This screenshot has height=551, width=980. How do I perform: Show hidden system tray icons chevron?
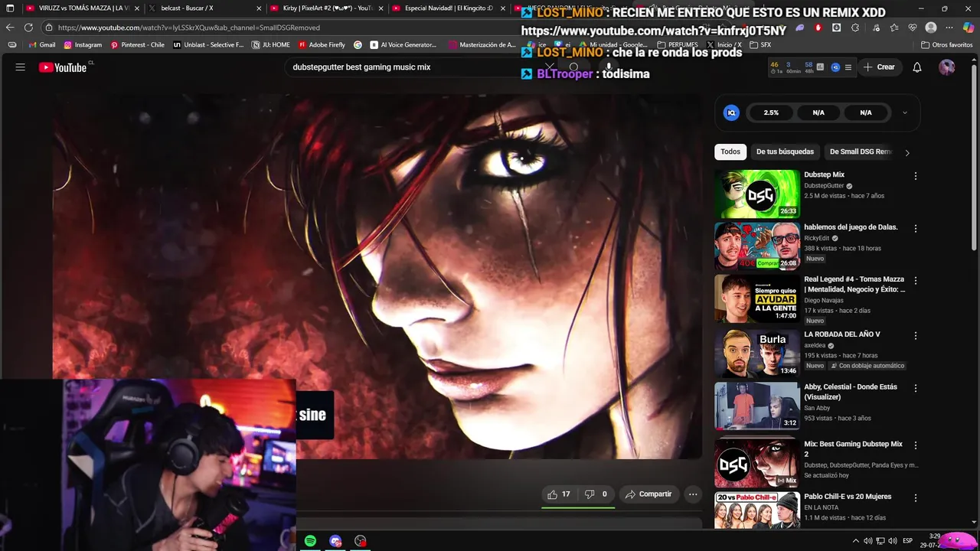856,541
